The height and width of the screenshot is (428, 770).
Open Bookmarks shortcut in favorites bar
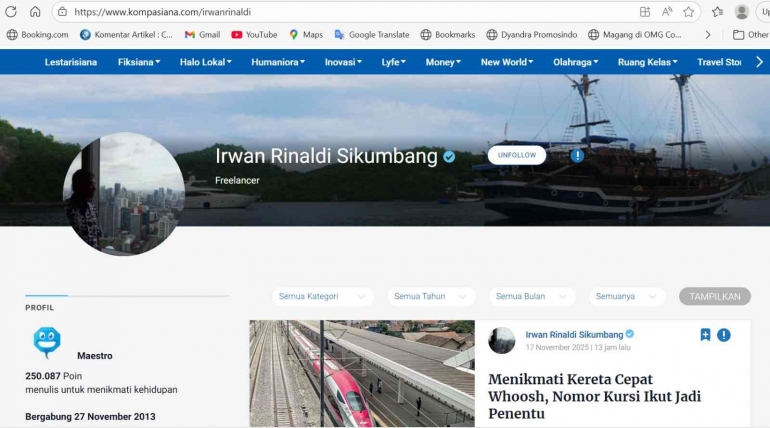click(448, 34)
